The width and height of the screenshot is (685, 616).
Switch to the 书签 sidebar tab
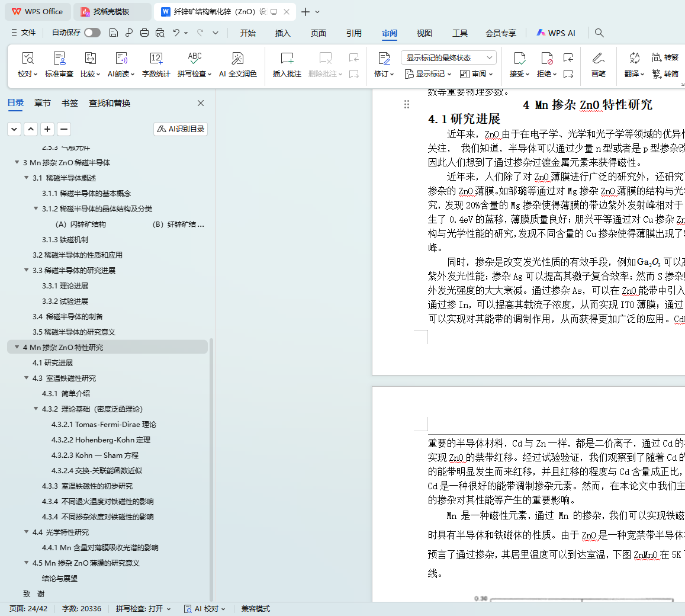(70, 103)
